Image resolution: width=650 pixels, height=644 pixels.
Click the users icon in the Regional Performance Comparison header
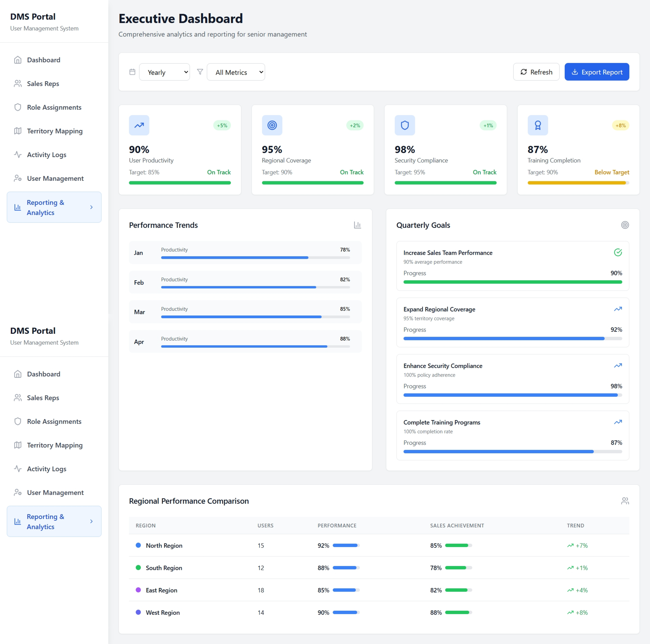click(625, 501)
